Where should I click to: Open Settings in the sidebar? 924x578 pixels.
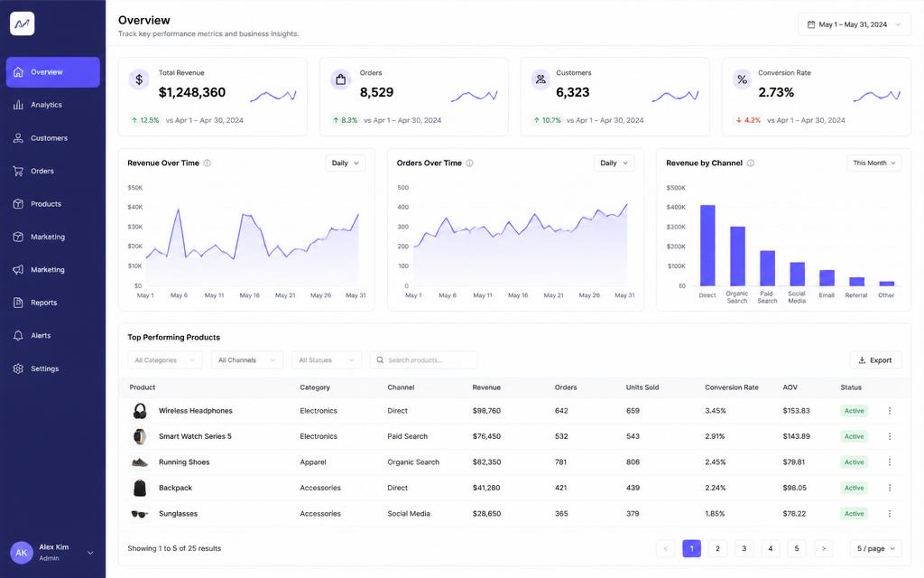(53, 368)
